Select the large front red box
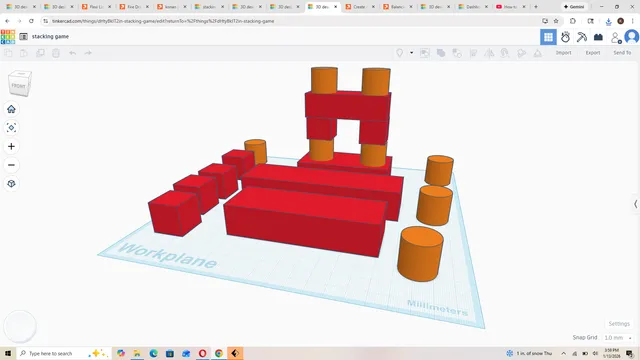The width and height of the screenshot is (640, 360). (x=304, y=221)
